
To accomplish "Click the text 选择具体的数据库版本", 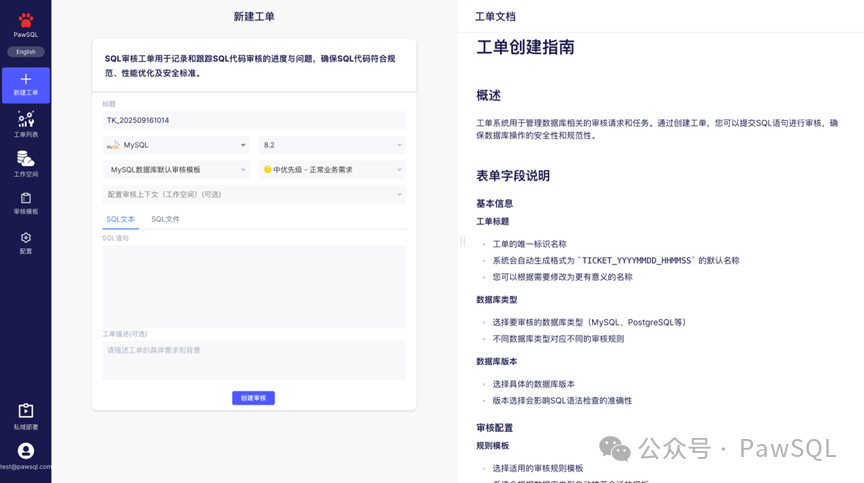I will click(533, 384).
